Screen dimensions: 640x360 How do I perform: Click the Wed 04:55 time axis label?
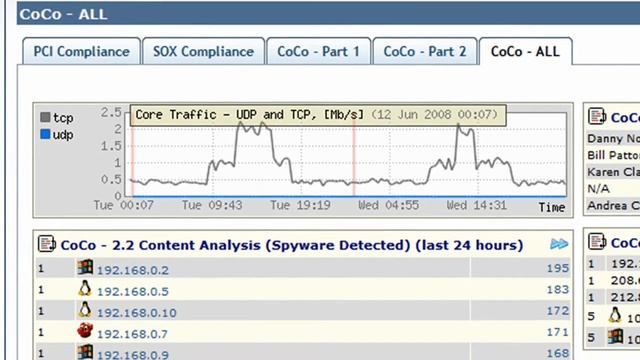(388, 205)
